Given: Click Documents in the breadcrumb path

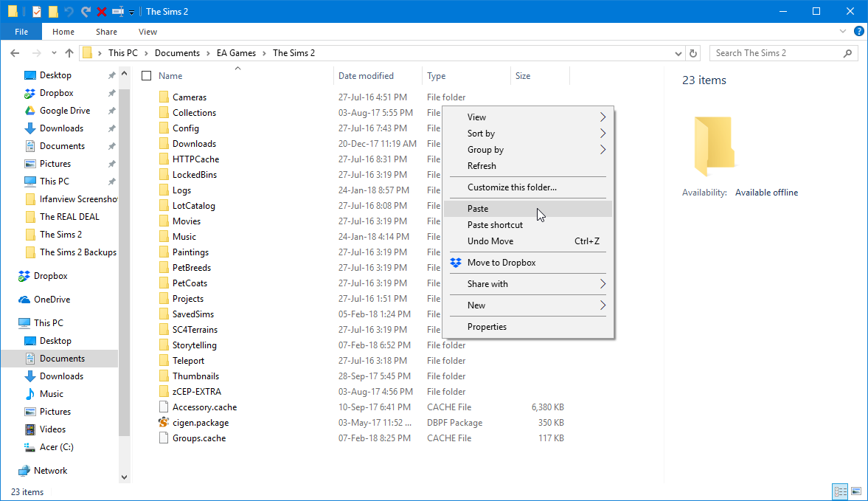Looking at the screenshot, I should click(177, 53).
